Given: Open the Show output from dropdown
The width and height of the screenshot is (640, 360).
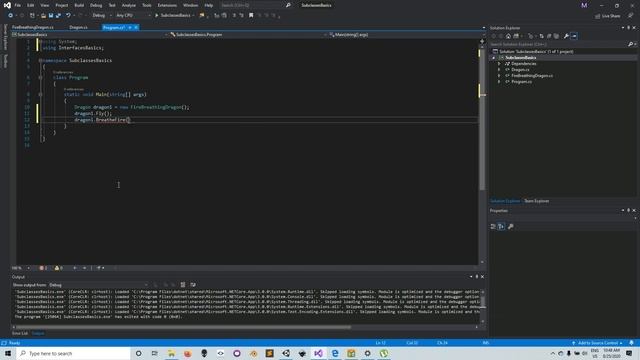Looking at the screenshot, I should [98, 285].
